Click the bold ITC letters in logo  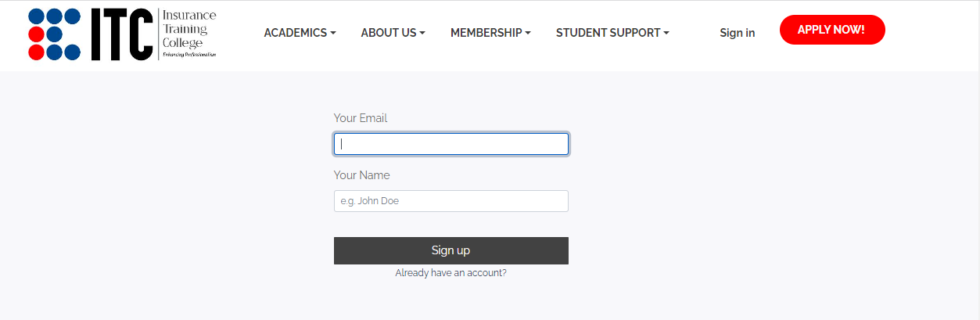(x=121, y=35)
